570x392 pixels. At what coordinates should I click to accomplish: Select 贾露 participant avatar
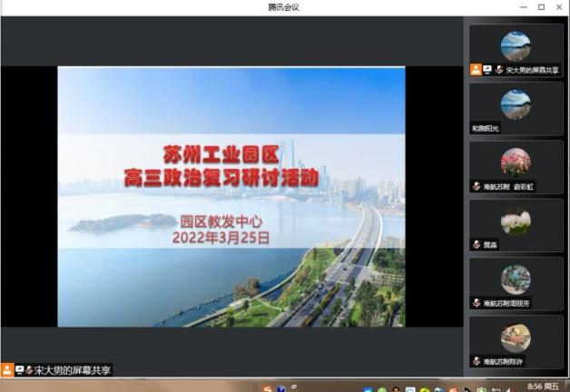point(516,220)
